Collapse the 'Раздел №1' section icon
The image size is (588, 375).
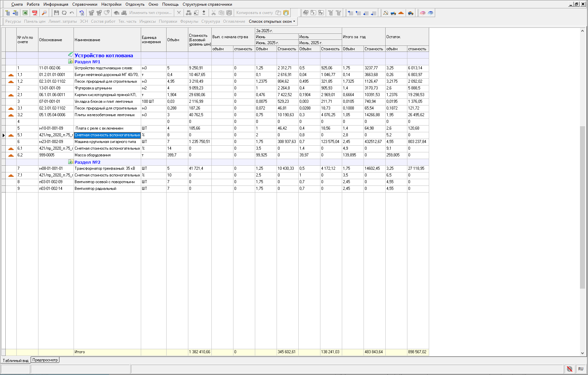[71, 62]
